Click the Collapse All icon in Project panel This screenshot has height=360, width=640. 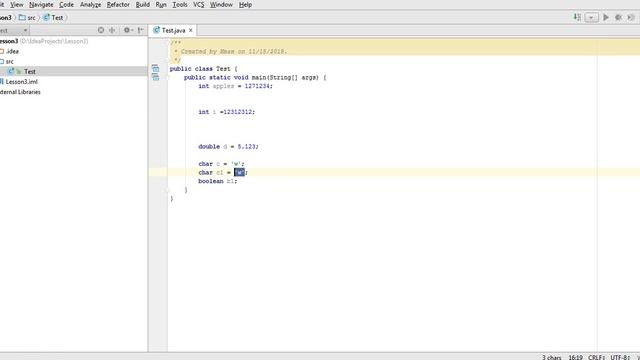112,30
